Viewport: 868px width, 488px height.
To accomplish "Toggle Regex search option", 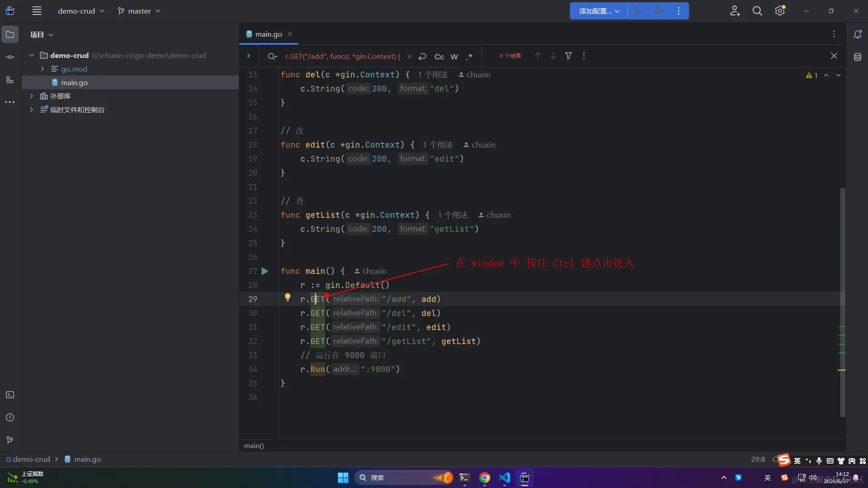I will pyautogui.click(x=469, y=56).
